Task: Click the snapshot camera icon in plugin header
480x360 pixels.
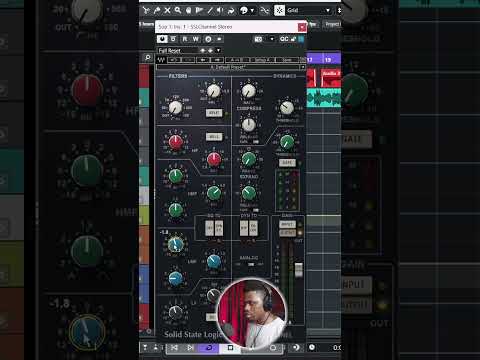Action: point(259,39)
